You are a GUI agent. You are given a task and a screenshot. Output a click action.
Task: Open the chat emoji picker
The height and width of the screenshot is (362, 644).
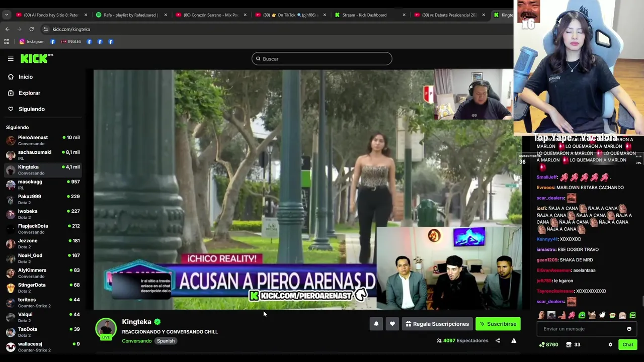point(629,329)
